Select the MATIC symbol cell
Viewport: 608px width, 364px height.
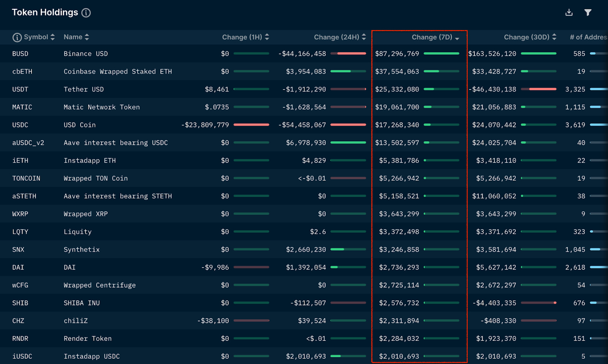point(22,107)
